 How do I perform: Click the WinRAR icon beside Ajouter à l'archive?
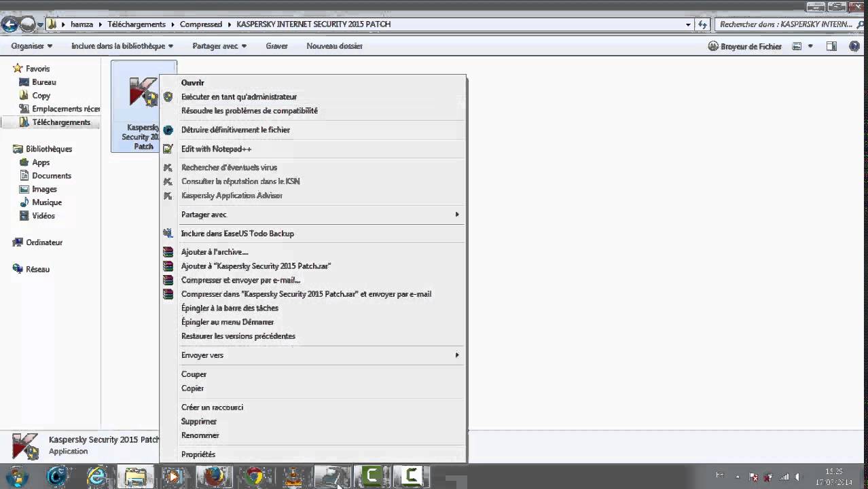click(168, 252)
